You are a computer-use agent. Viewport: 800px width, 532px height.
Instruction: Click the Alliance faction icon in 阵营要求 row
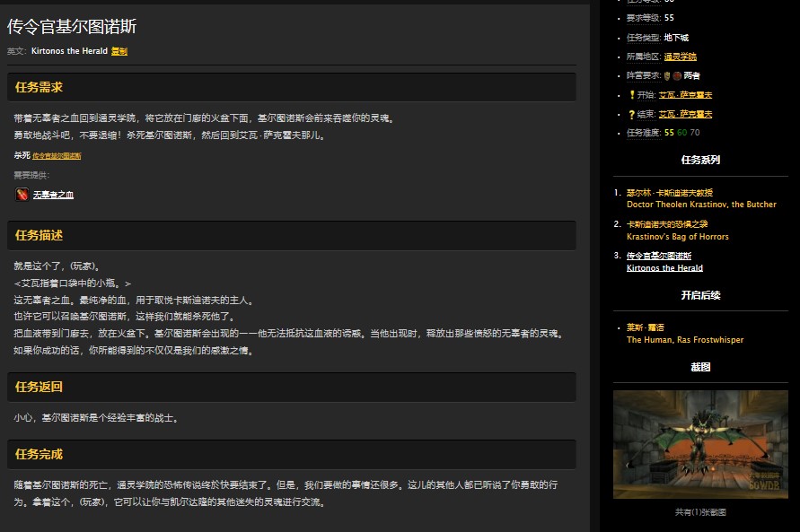tap(666, 76)
